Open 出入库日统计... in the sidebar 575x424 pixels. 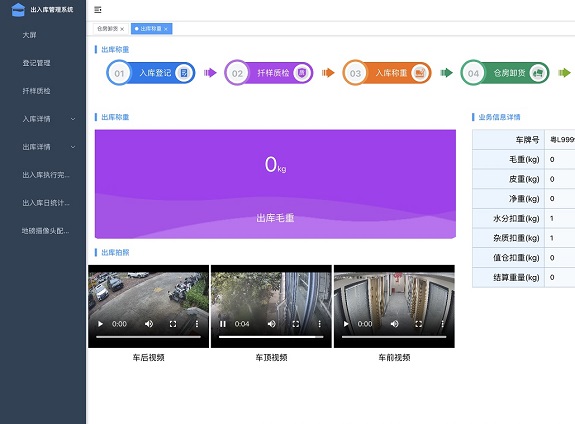[46, 203]
